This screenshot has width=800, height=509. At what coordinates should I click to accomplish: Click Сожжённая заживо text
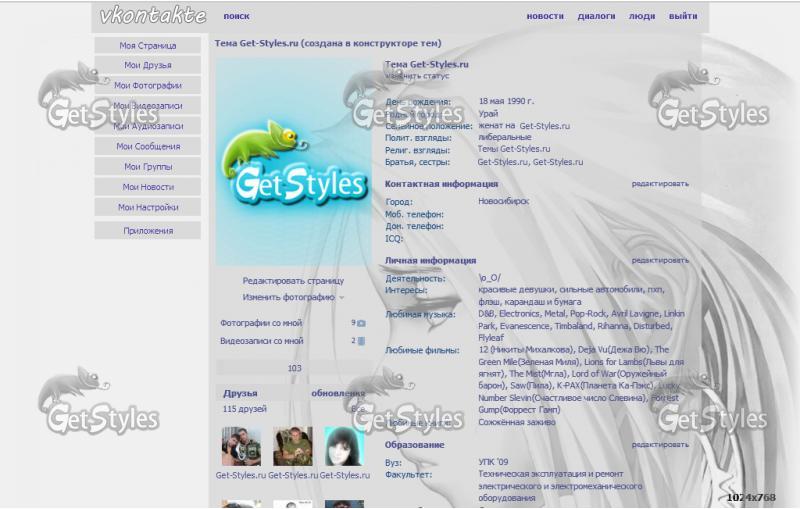(x=516, y=422)
